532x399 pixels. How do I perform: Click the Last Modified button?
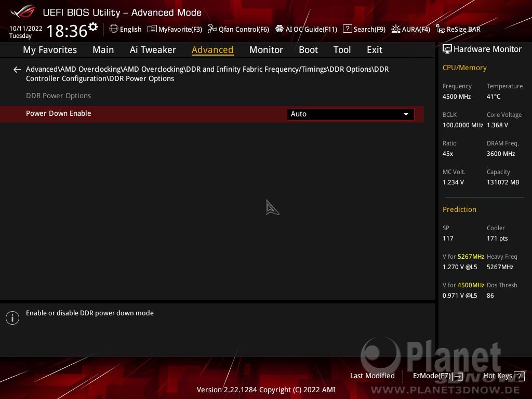[x=372, y=376]
